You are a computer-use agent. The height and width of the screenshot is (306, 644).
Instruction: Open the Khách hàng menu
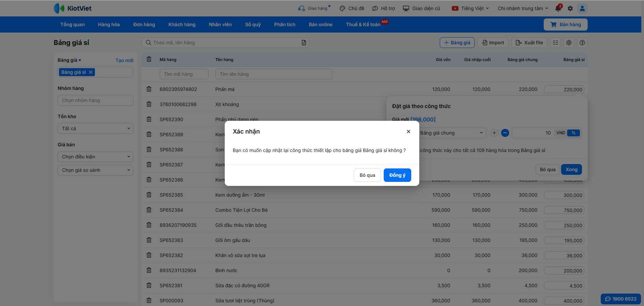tap(182, 24)
